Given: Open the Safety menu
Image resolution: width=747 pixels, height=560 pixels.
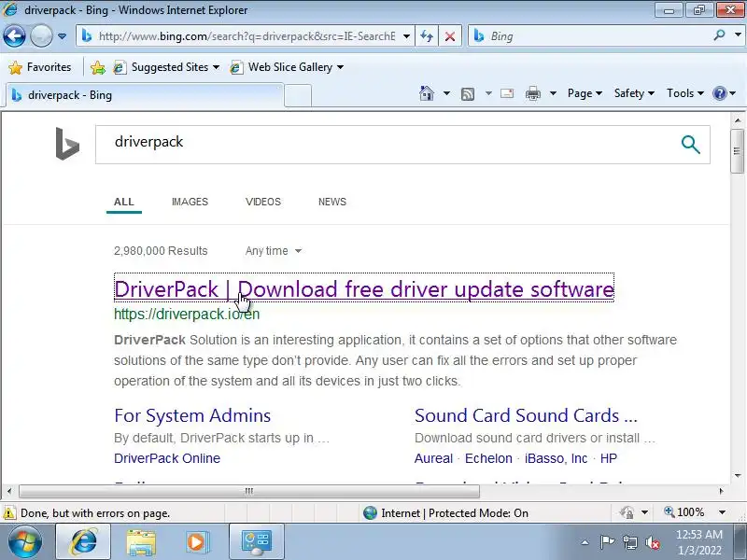Looking at the screenshot, I should (x=634, y=93).
